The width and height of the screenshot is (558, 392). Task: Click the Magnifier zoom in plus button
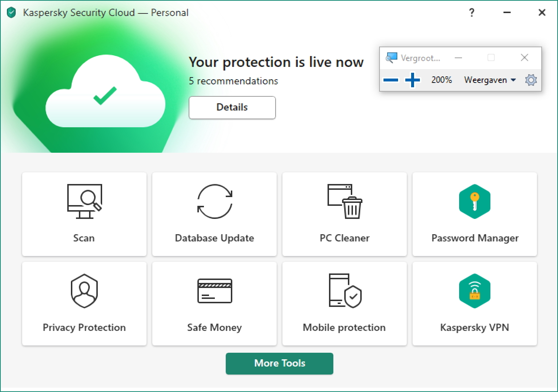413,80
